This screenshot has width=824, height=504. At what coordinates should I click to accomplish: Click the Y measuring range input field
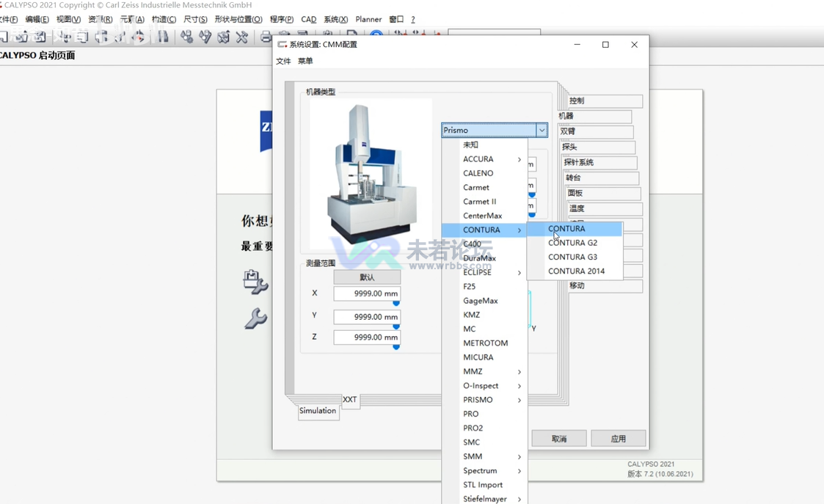[367, 317]
